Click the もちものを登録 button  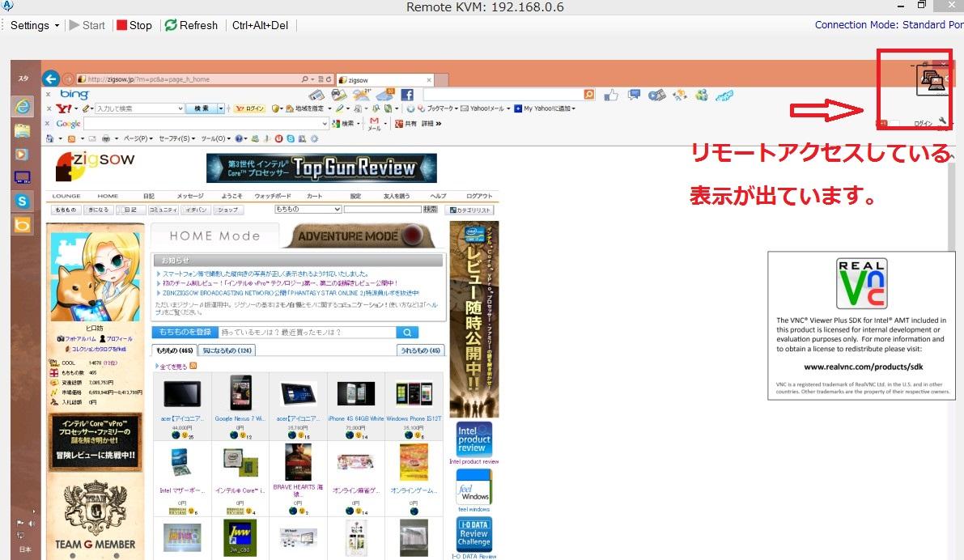pyautogui.click(x=185, y=333)
